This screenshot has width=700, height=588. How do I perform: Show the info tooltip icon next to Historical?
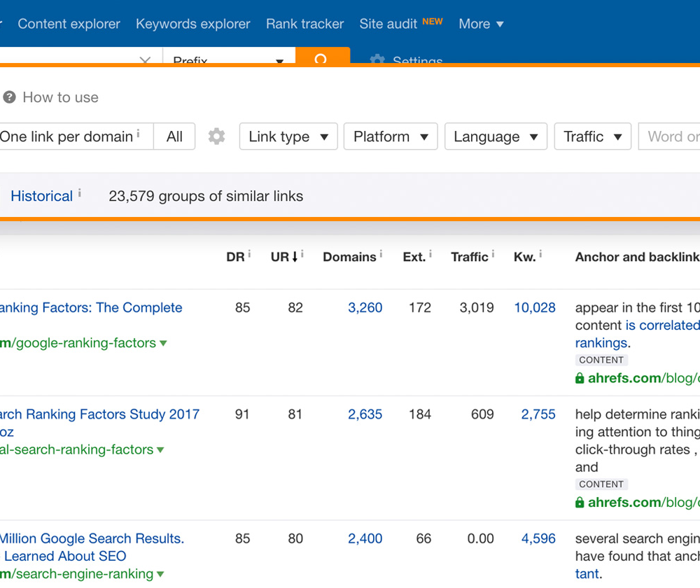[x=80, y=193]
